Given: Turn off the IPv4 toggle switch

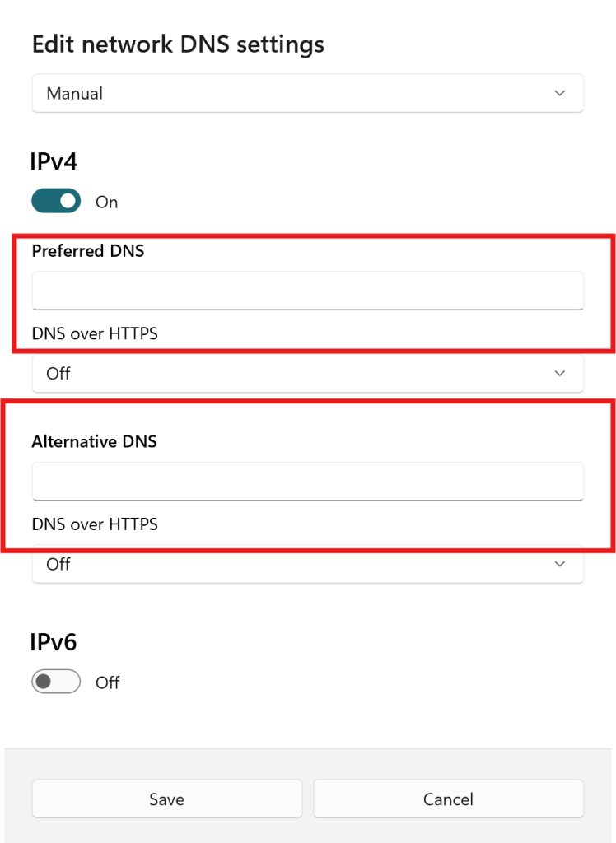Looking at the screenshot, I should tap(56, 202).
